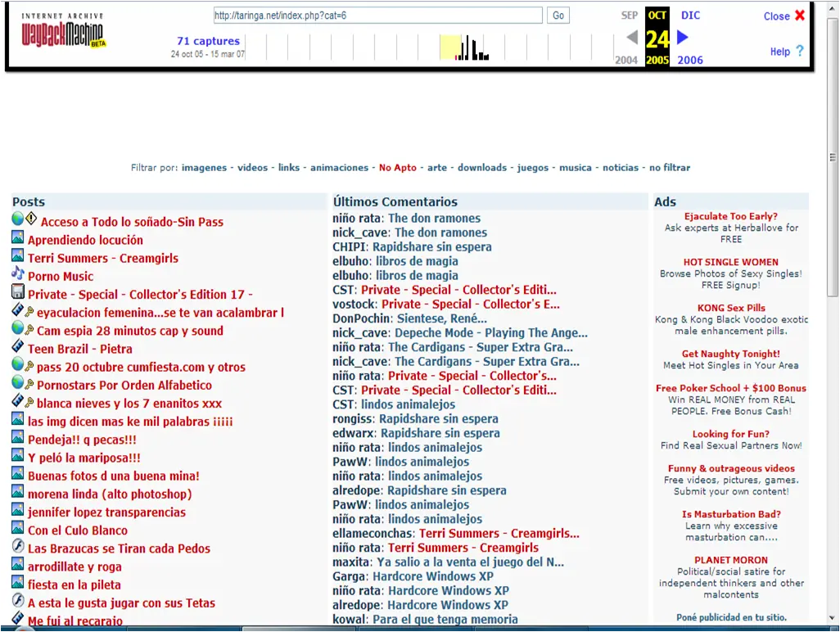Select the DIC month link
Viewport: 840px width, 632px height.
(x=690, y=16)
